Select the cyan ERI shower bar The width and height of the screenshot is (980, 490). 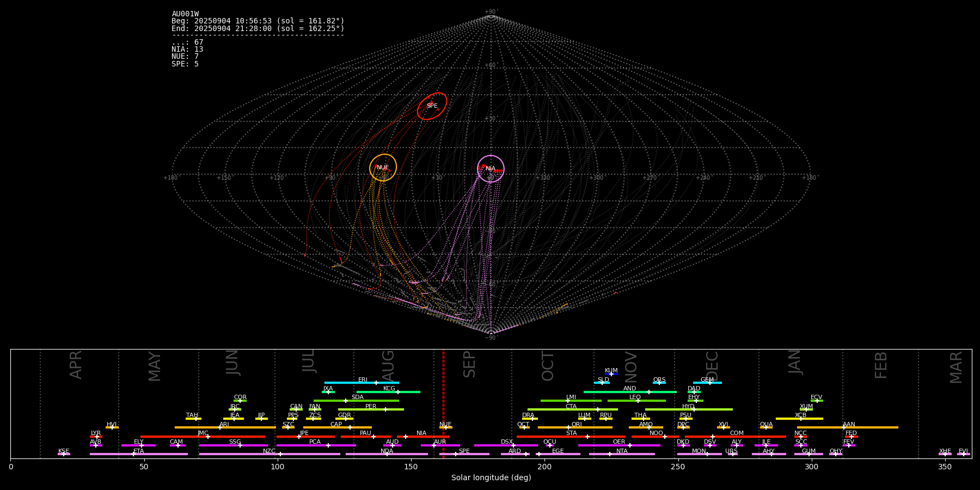pos(362,383)
